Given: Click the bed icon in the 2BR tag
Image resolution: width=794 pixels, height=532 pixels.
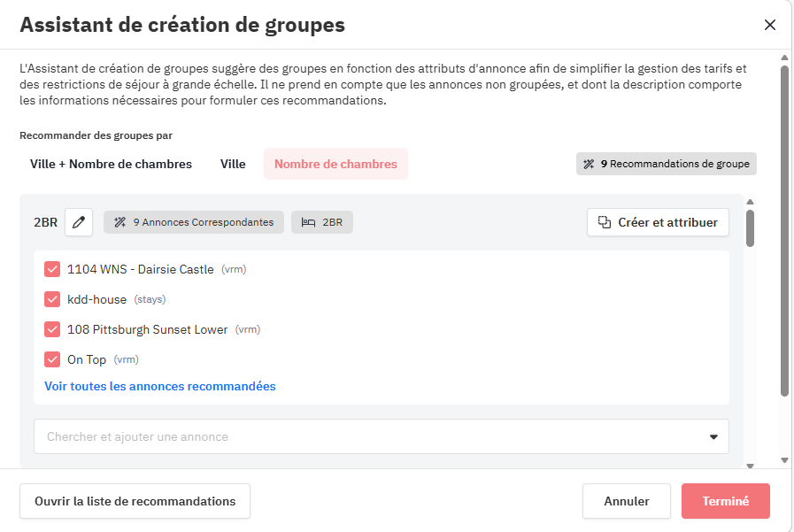Looking at the screenshot, I should 308,222.
